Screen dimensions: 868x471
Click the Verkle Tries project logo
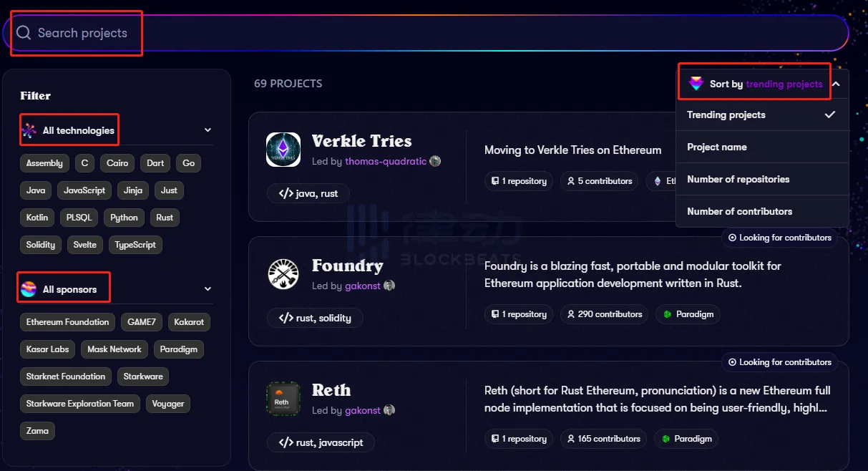click(x=283, y=150)
